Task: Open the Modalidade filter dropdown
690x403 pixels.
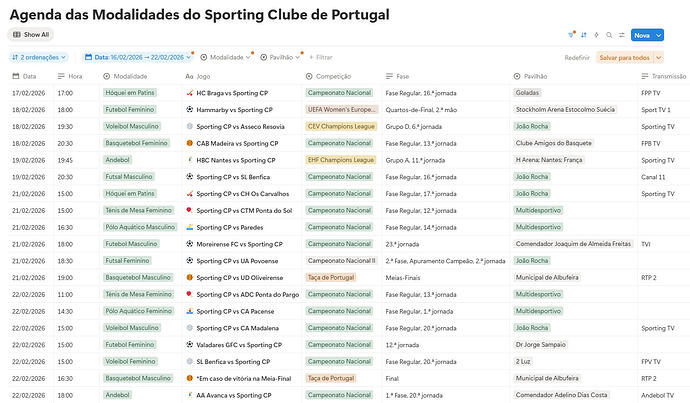Action: tap(226, 57)
